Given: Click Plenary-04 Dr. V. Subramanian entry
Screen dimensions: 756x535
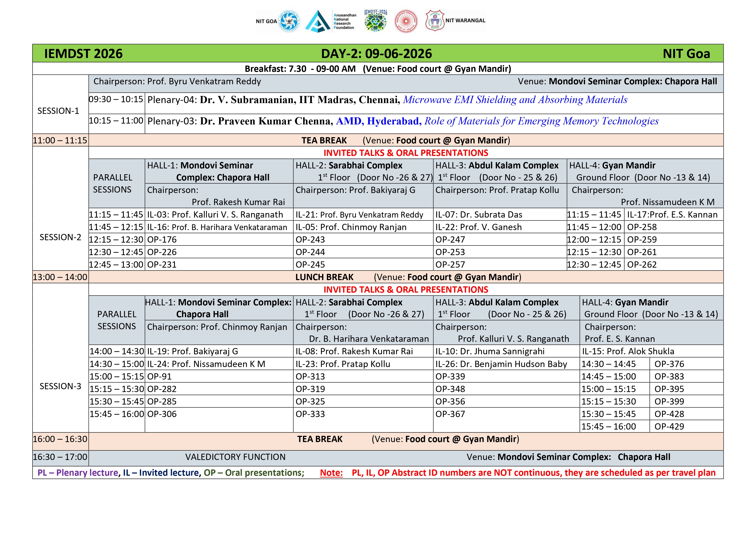Looking at the screenshot, I should 387,100.
